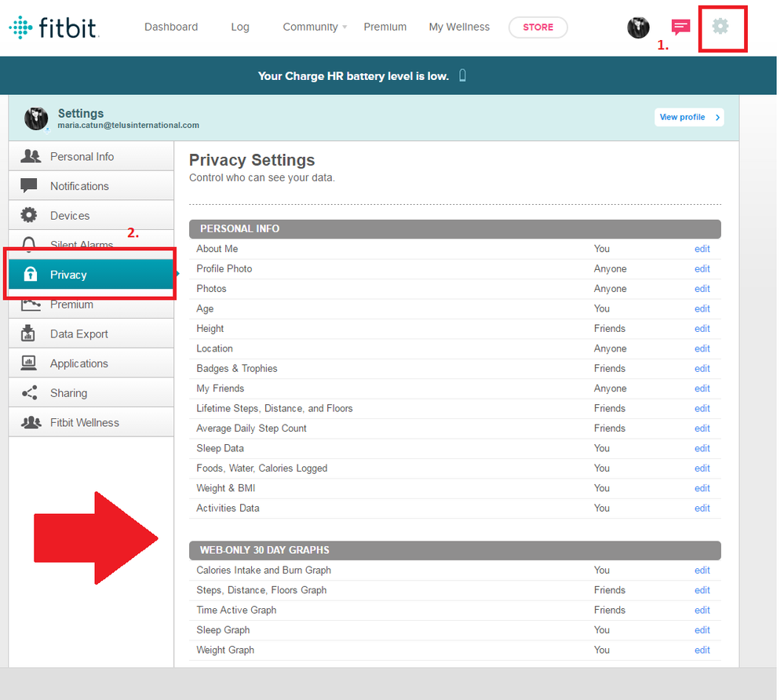
Task: Click the STORE button
Action: pyautogui.click(x=538, y=27)
